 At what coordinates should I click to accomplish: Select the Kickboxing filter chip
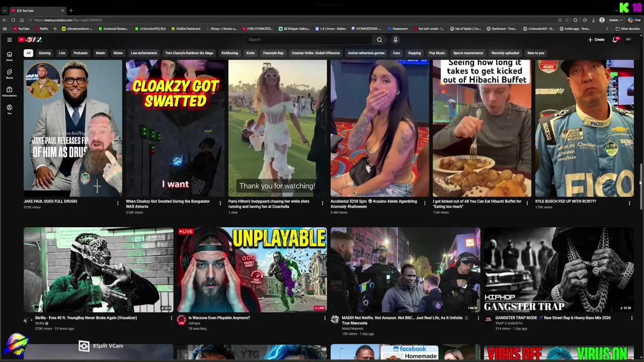[230, 53]
